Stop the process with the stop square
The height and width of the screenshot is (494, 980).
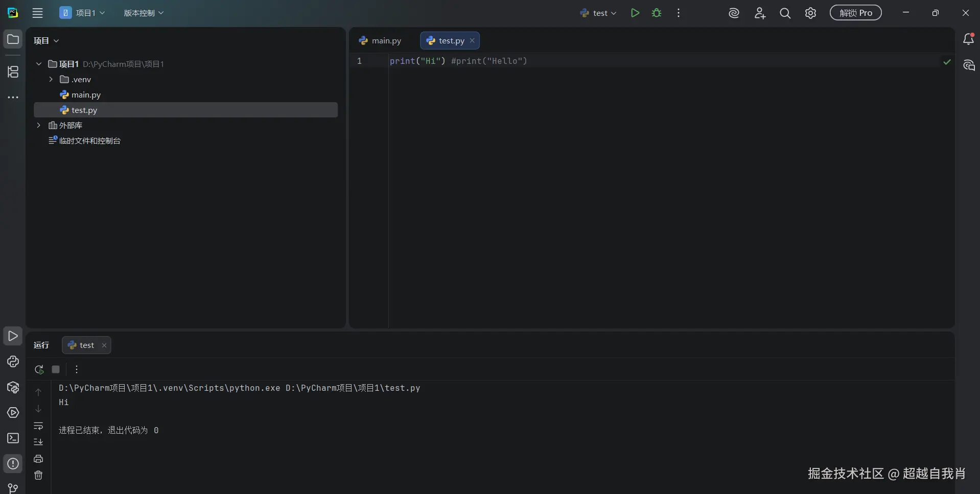pos(56,369)
